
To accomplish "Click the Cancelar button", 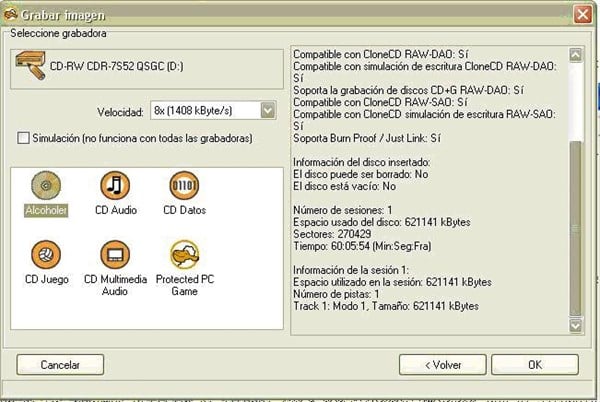I will pos(60,365).
